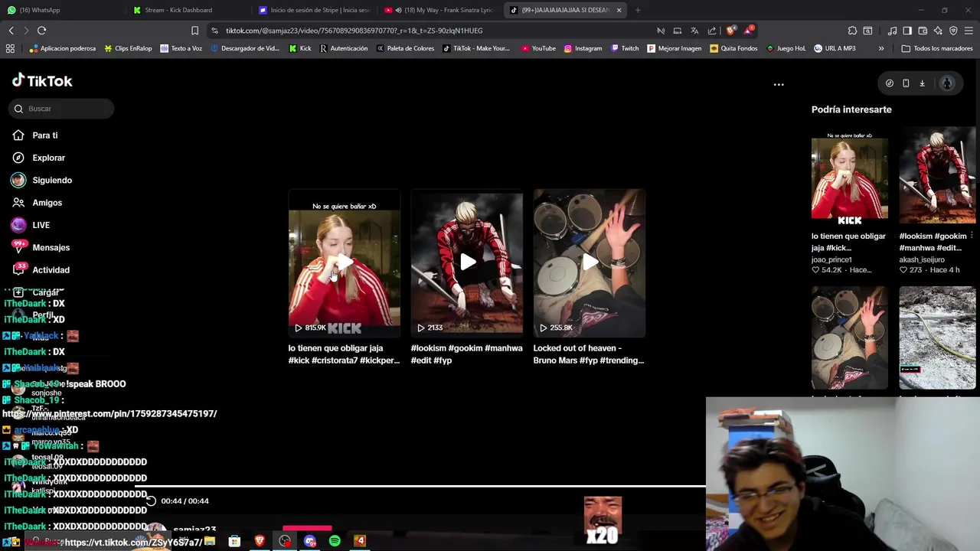Image resolution: width=980 pixels, height=551 pixels.
Task: Go back in browser history
Action: [11, 31]
